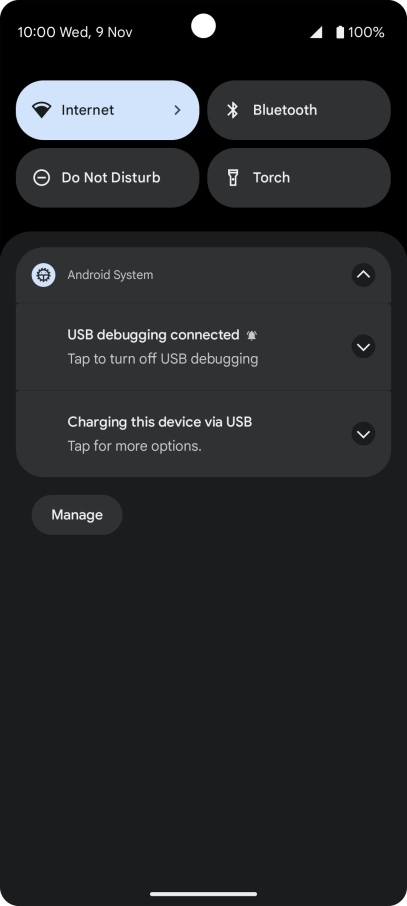Tap the bell icon beside USB debugging connected

tap(251, 335)
